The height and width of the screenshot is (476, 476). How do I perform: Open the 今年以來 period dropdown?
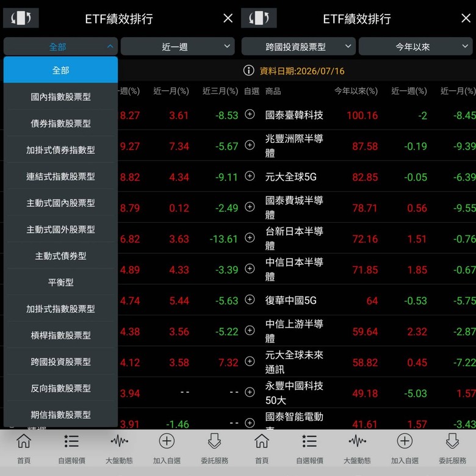[416, 46]
